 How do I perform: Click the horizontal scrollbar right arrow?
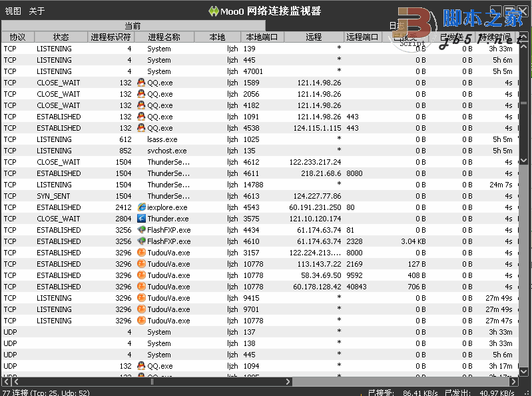click(514, 381)
